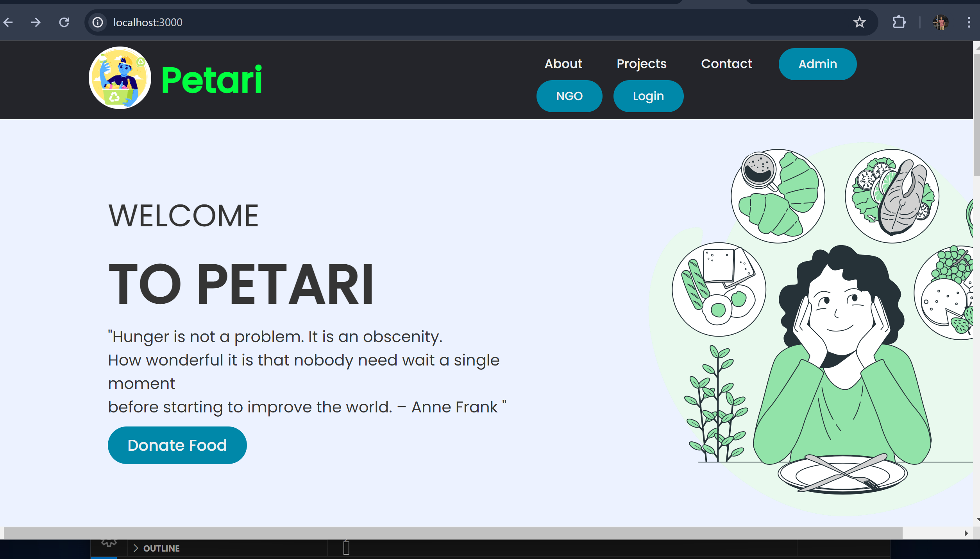The height and width of the screenshot is (559, 980).
Task: Open the browser extensions puzzle icon
Action: point(899,22)
